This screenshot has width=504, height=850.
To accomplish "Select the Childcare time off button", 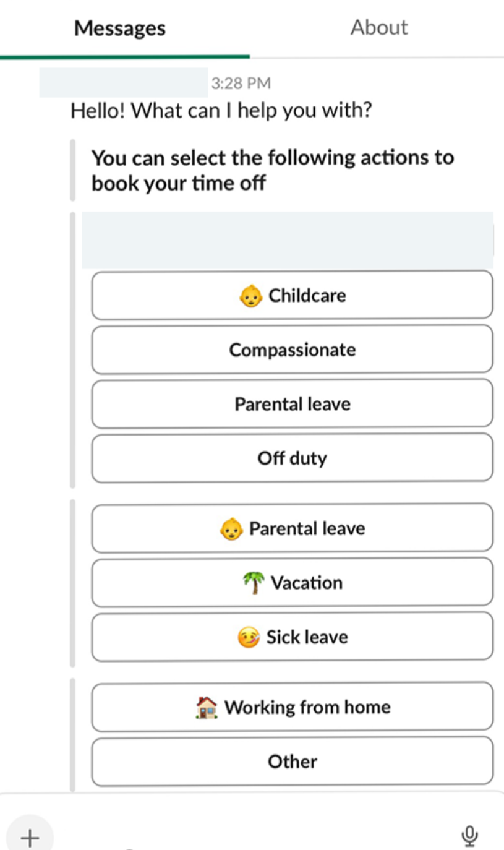I will (293, 295).
